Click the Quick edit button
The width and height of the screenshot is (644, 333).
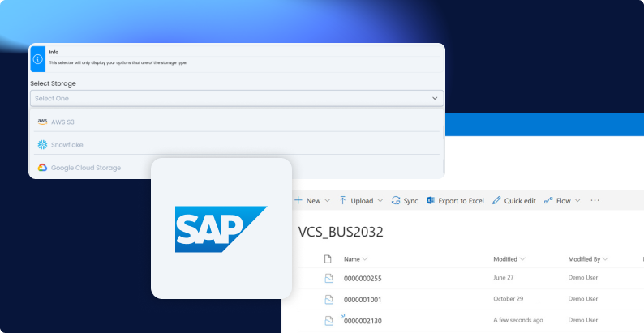(514, 201)
